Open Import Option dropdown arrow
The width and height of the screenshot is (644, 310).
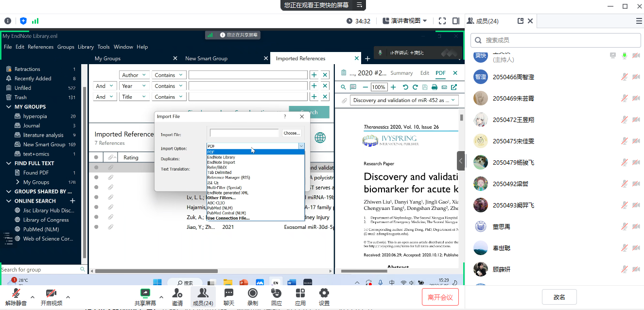[301, 146]
